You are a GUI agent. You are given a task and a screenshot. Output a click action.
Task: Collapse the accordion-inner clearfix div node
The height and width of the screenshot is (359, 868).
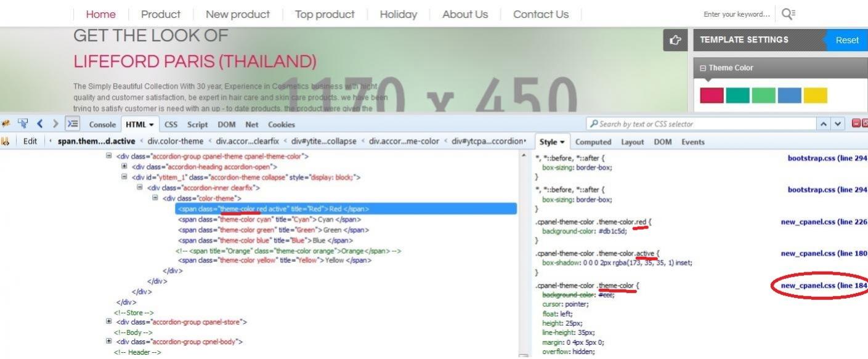(140, 188)
